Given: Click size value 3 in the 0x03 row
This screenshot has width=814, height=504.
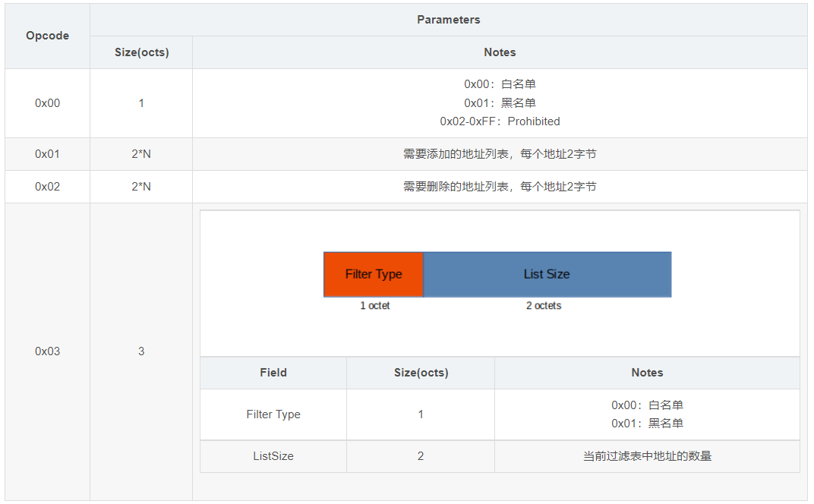Looking at the screenshot, I should tap(141, 351).
